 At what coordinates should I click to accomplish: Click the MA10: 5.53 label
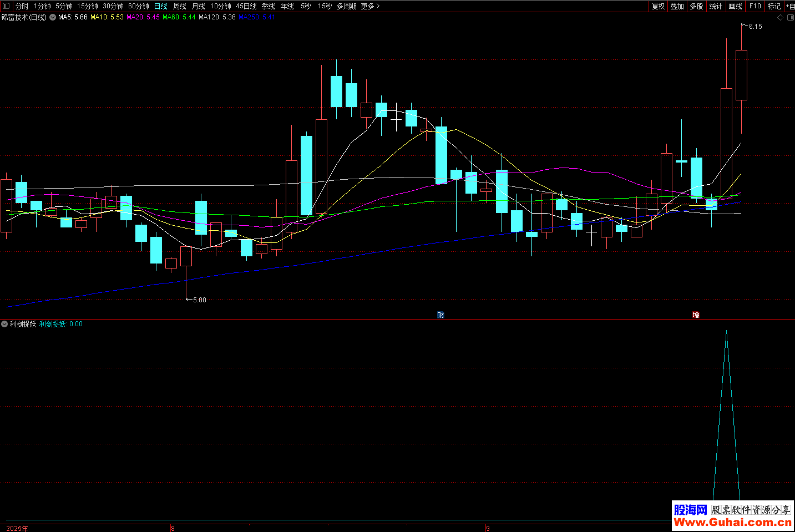coord(107,17)
